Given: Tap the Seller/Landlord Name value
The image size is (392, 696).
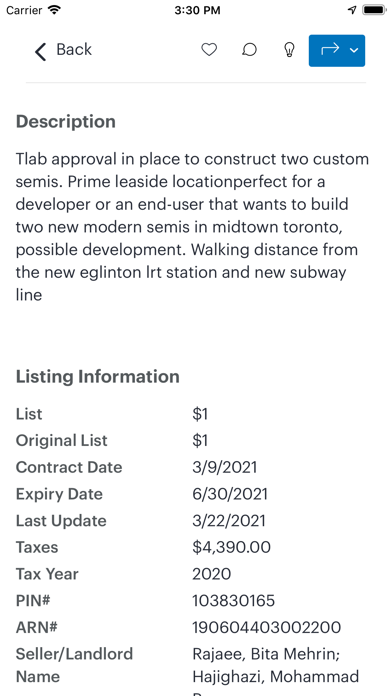Looking at the screenshot, I should pyautogui.click(x=276, y=666).
